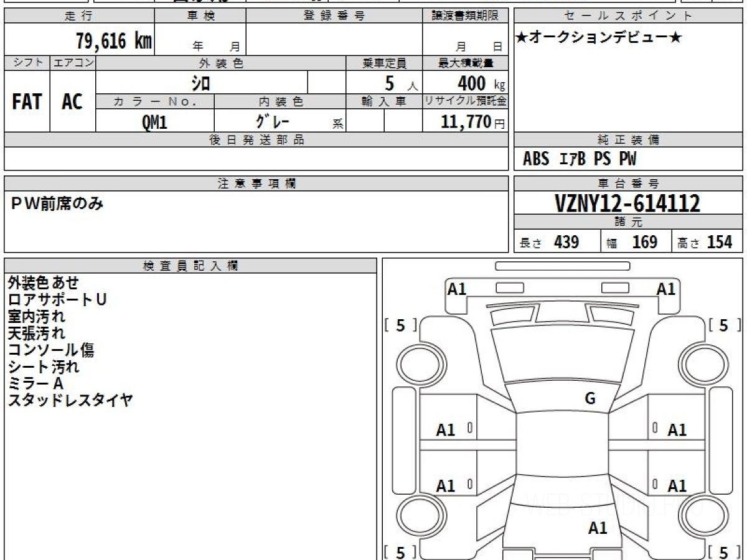The width and height of the screenshot is (747, 560).
Task: Click the inspector note "外装色あせ"
Action: coord(44,283)
